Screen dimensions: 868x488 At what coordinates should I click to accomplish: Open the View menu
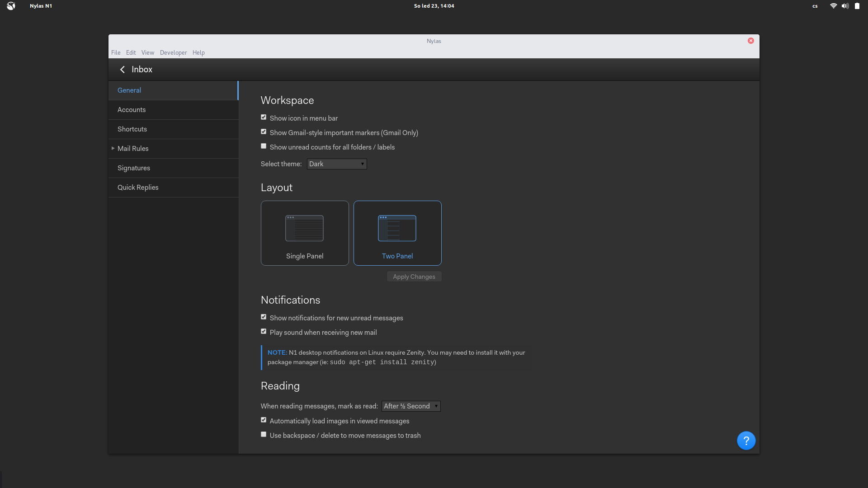pos(148,52)
